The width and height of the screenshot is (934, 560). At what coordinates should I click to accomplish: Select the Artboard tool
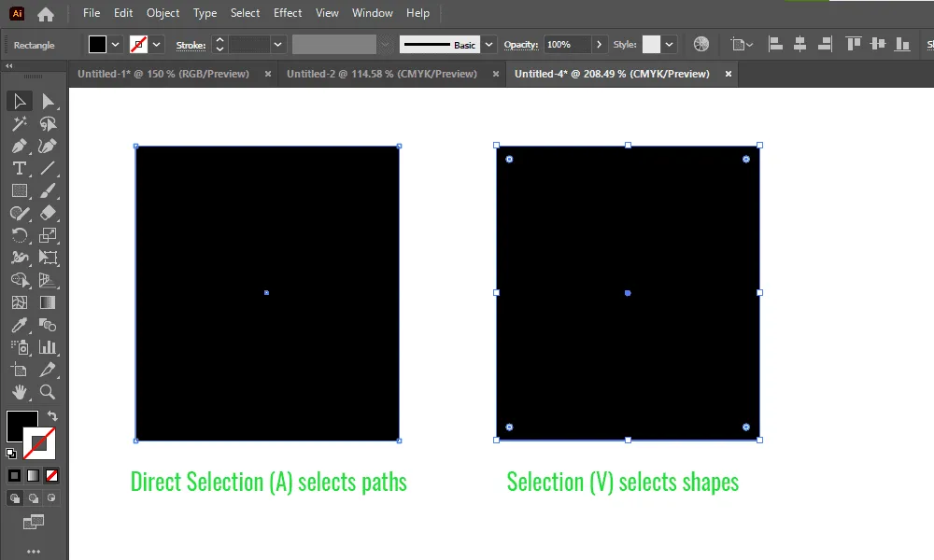pyautogui.click(x=19, y=370)
